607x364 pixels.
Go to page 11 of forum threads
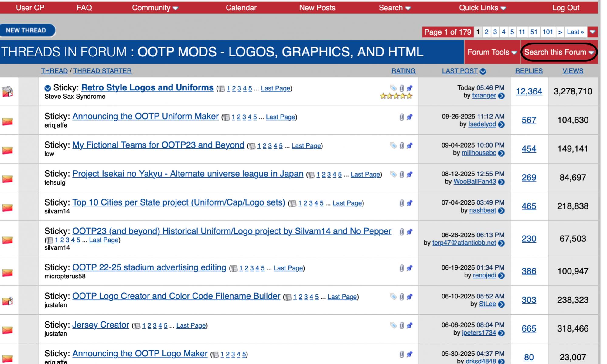(x=522, y=32)
